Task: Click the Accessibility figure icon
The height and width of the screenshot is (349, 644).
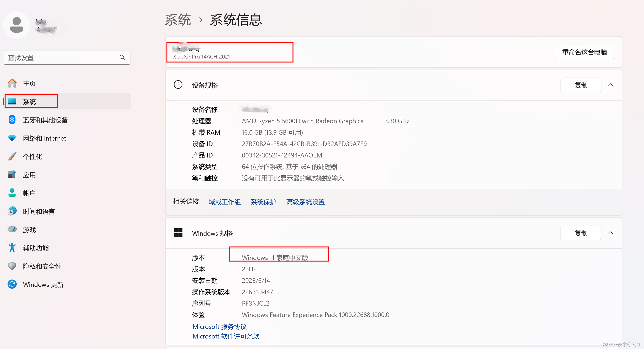Action: [x=12, y=248]
